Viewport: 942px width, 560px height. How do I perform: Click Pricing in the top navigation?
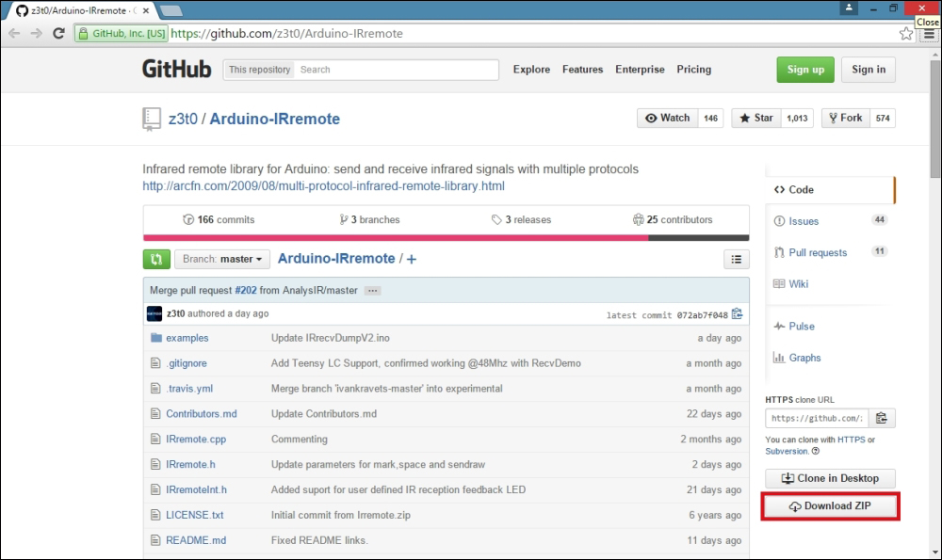(694, 70)
